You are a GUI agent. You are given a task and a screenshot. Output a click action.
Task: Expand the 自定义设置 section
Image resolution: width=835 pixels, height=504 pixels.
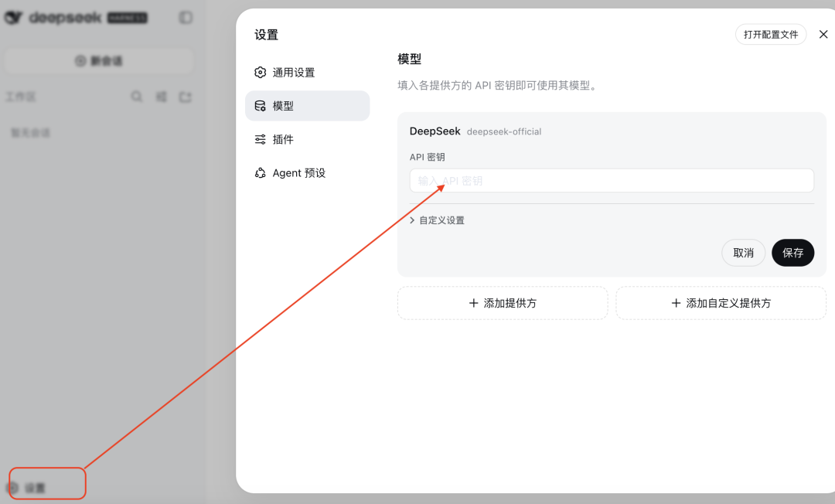tap(437, 220)
